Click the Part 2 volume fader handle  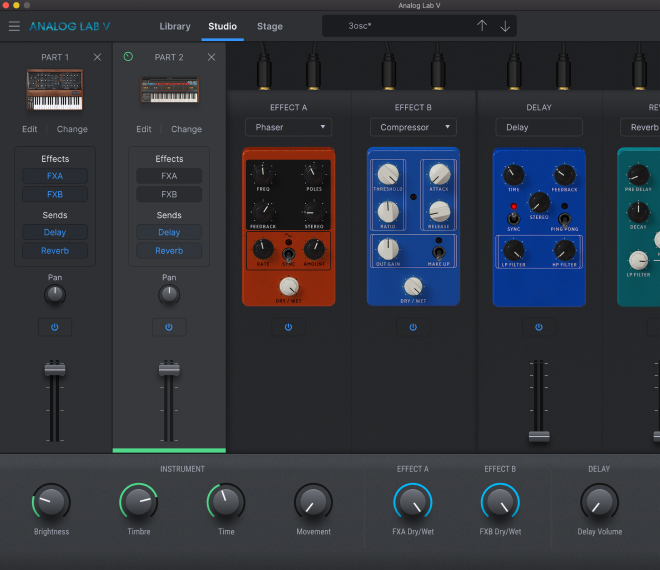[x=169, y=370]
